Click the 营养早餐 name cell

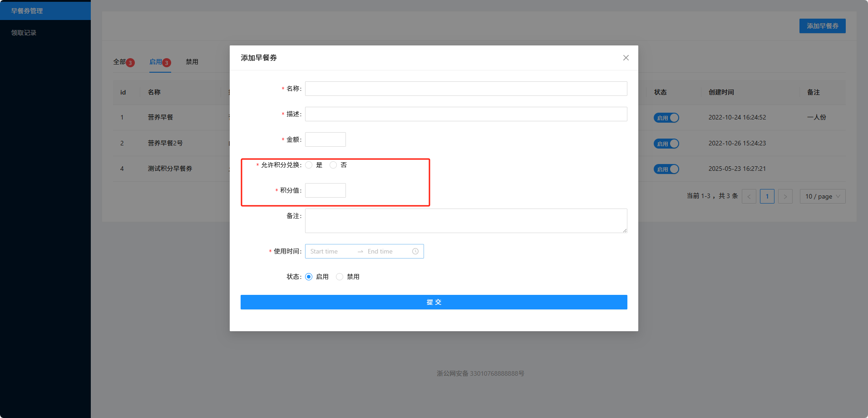[160, 117]
